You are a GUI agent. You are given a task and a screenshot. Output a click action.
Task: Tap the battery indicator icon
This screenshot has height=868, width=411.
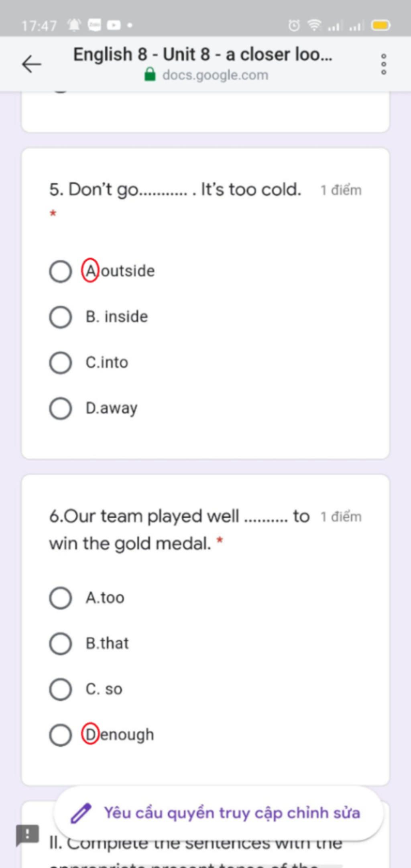[380, 25]
